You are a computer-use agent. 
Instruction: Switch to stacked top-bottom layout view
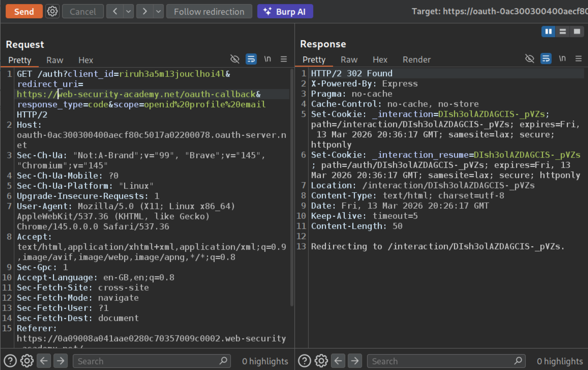(x=562, y=31)
